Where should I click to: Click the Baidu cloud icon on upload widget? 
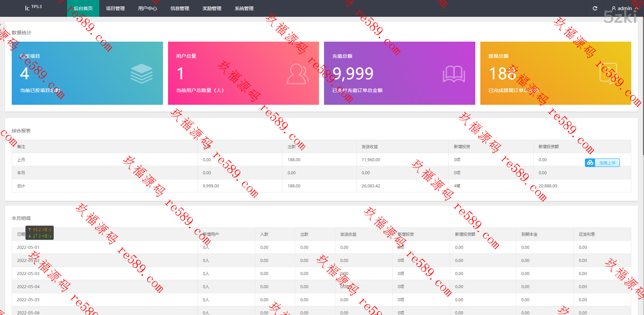click(x=590, y=163)
